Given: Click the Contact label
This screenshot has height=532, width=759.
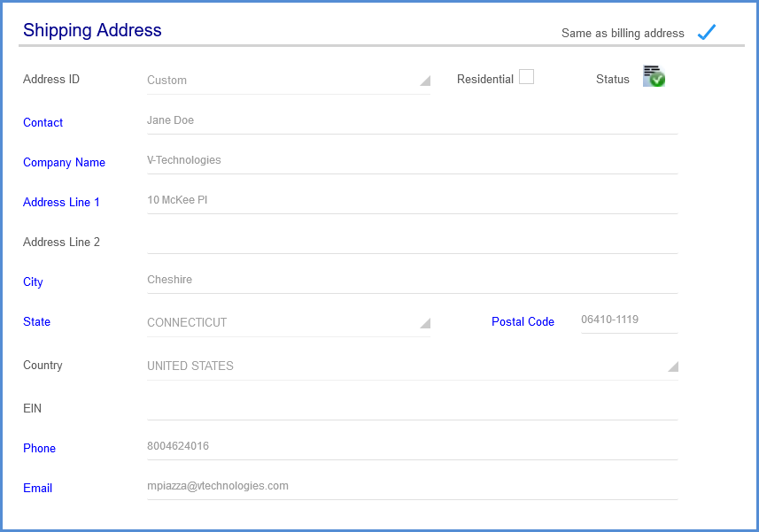Looking at the screenshot, I should [43, 123].
